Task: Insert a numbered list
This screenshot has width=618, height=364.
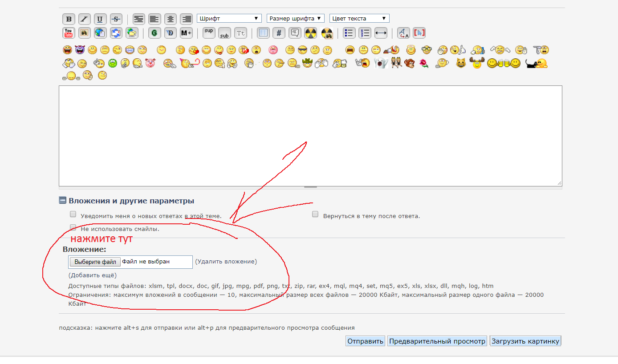Action: [x=365, y=33]
